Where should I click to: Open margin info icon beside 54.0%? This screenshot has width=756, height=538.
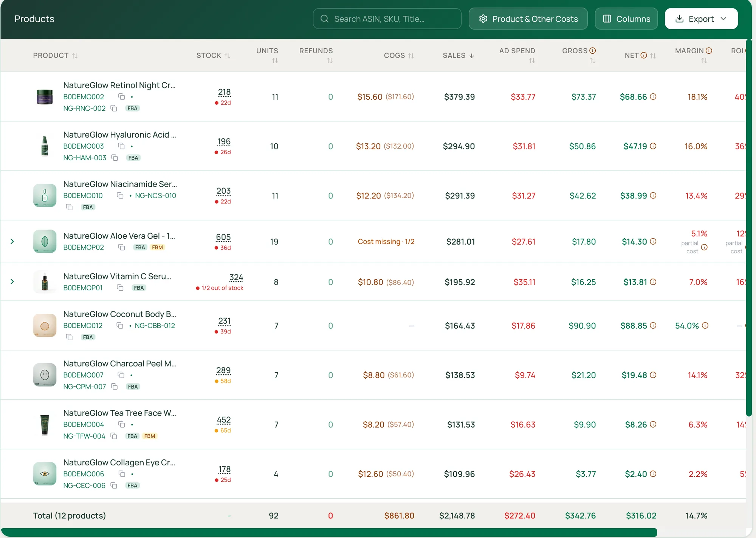(x=705, y=326)
